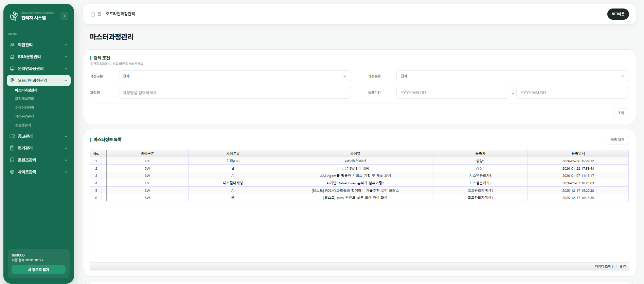644x284 pixels.
Task: Click the test006 user name
Action: pyautogui.click(x=18, y=255)
